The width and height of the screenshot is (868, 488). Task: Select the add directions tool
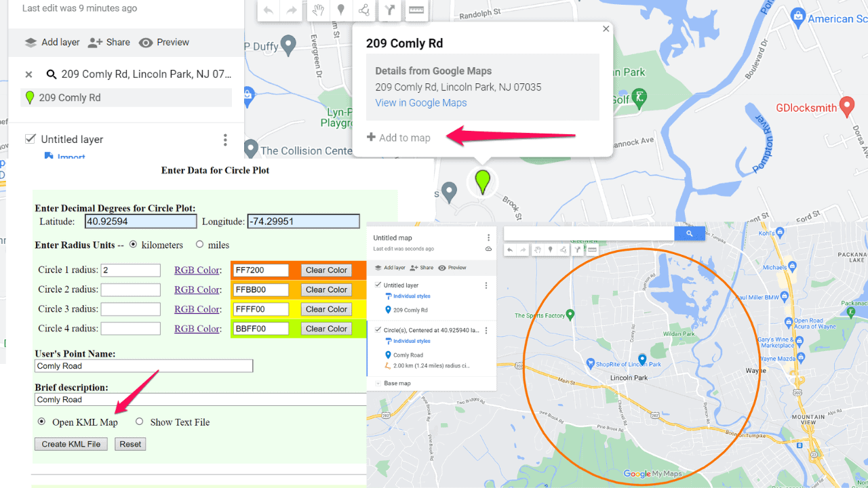[x=389, y=10]
